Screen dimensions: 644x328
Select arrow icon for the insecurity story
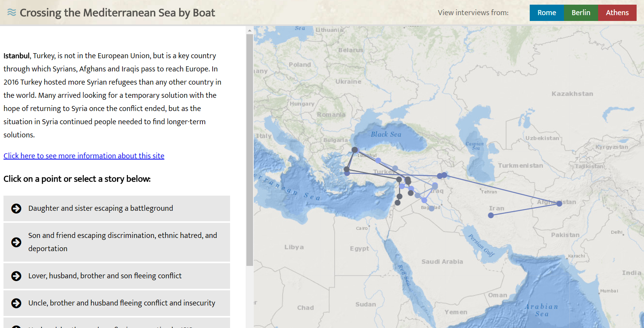click(16, 303)
